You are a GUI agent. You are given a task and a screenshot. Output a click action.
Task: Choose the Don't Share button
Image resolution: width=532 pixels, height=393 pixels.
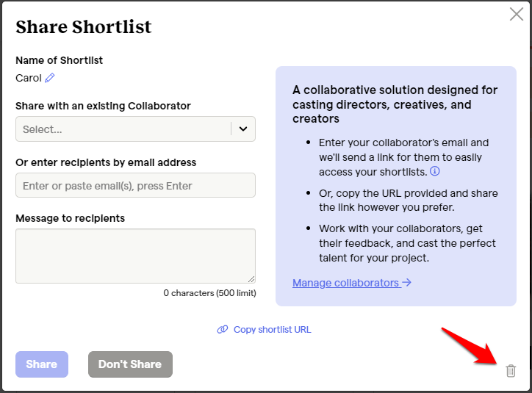pyautogui.click(x=130, y=364)
